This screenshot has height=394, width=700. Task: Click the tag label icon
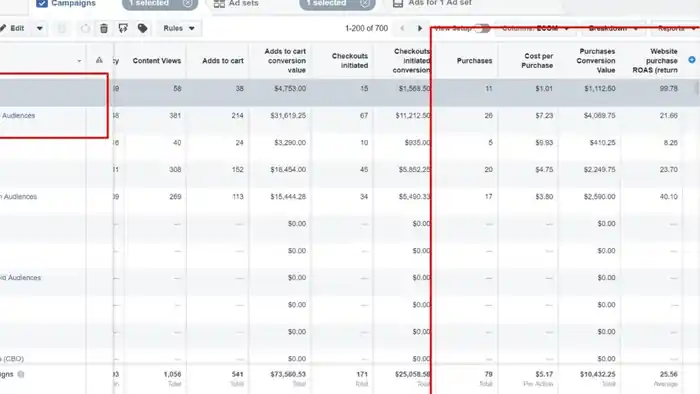[x=142, y=28]
